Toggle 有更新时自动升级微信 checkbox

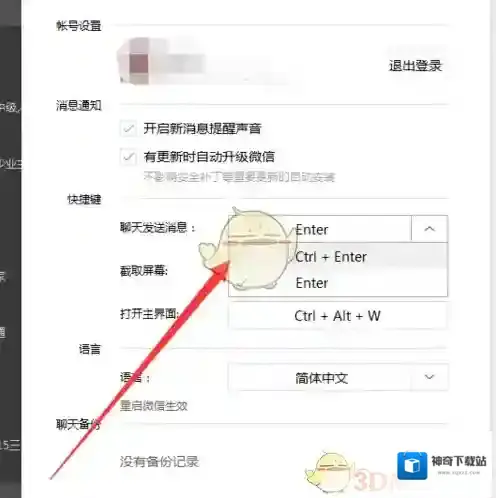click(128, 157)
